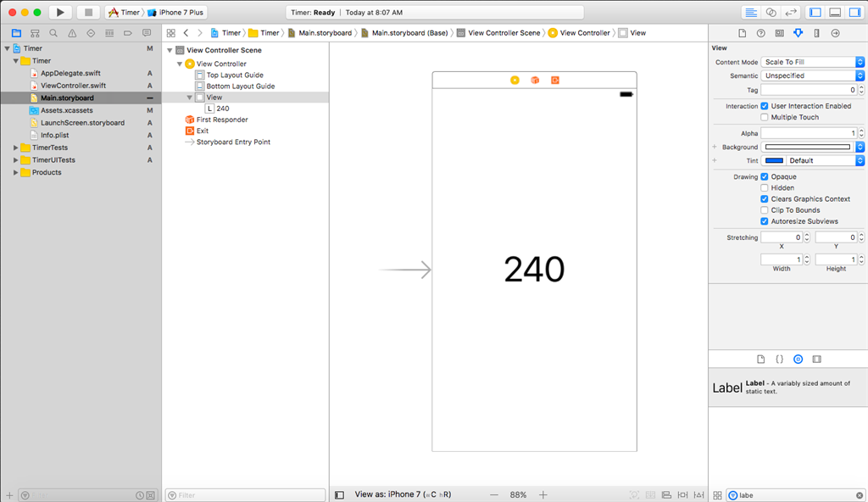Switch to Standard editor

(751, 12)
